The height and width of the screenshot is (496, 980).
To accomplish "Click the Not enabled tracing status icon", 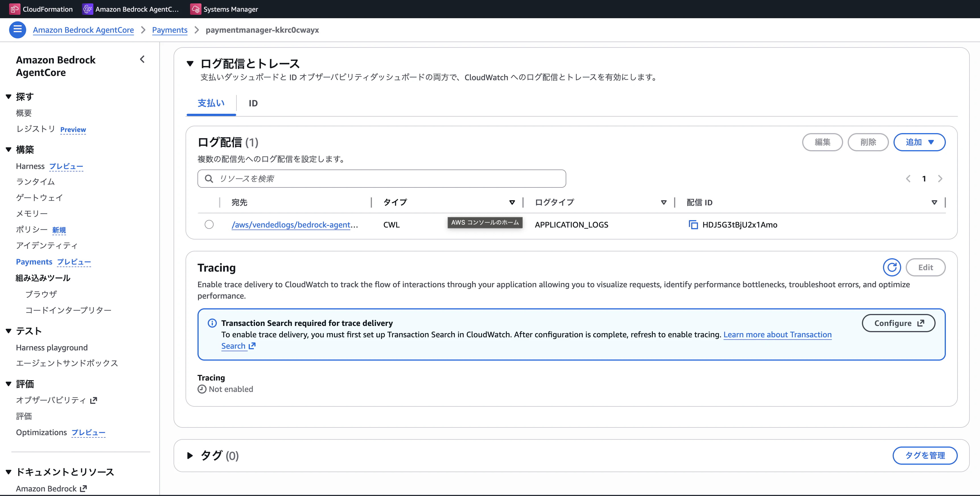I will tap(202, 389).
